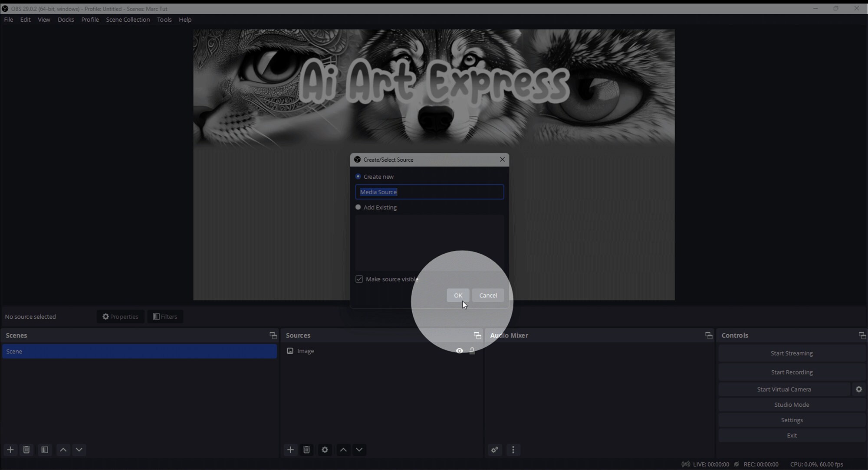Open the Audio Mixer options menu
Viewport: 868px width, 470px height.
(513, 450)
